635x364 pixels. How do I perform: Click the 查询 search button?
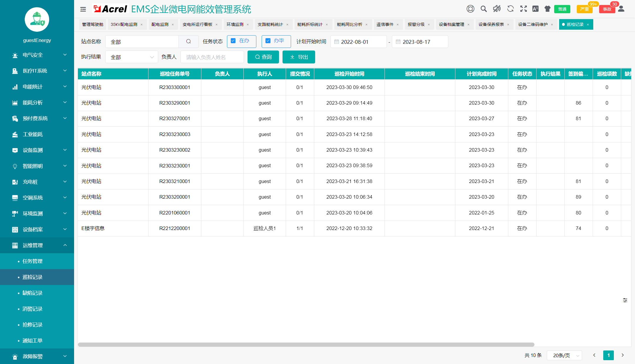click(263, 57)
